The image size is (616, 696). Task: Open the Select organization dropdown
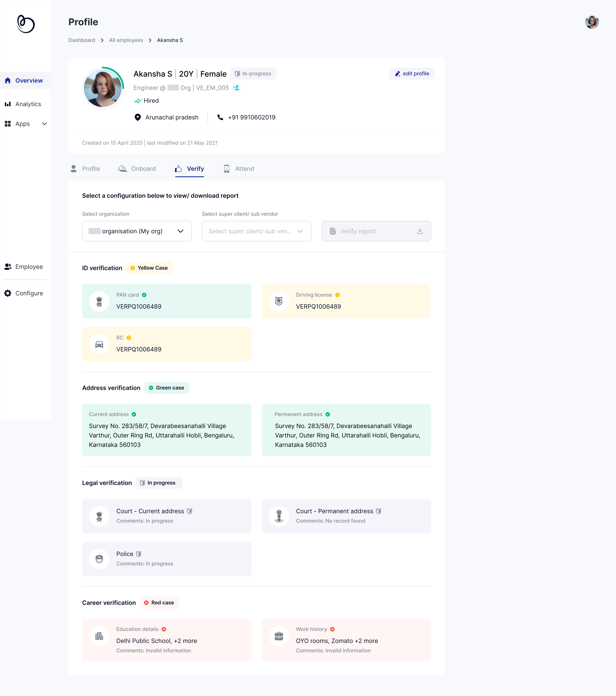[136, 231]
